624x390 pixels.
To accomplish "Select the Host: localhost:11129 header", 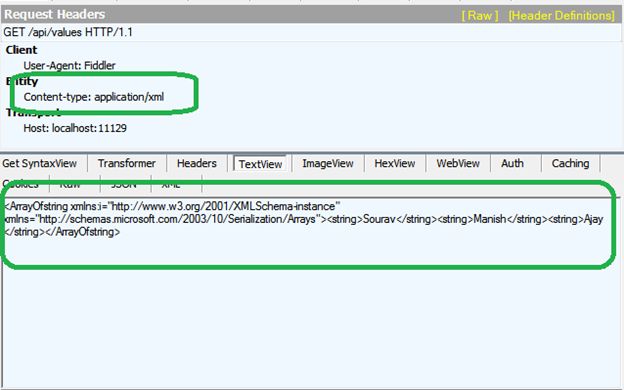I will click(75, 128).
